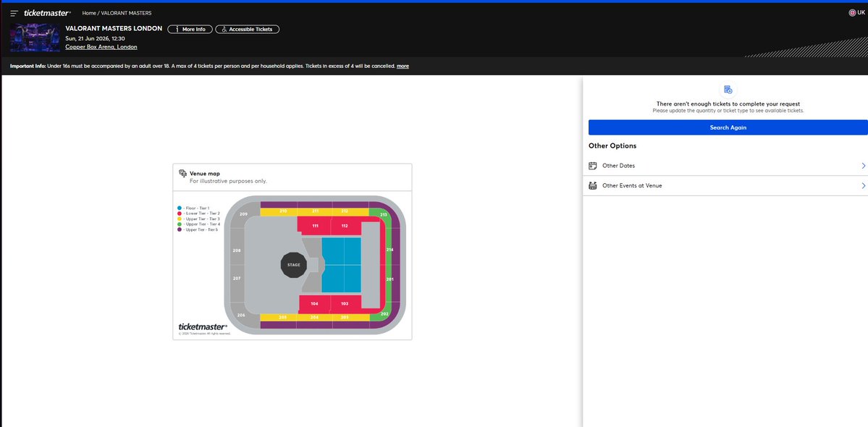Click the More Info button
Screen dimensions: 868x427
[x=190, y=30]
